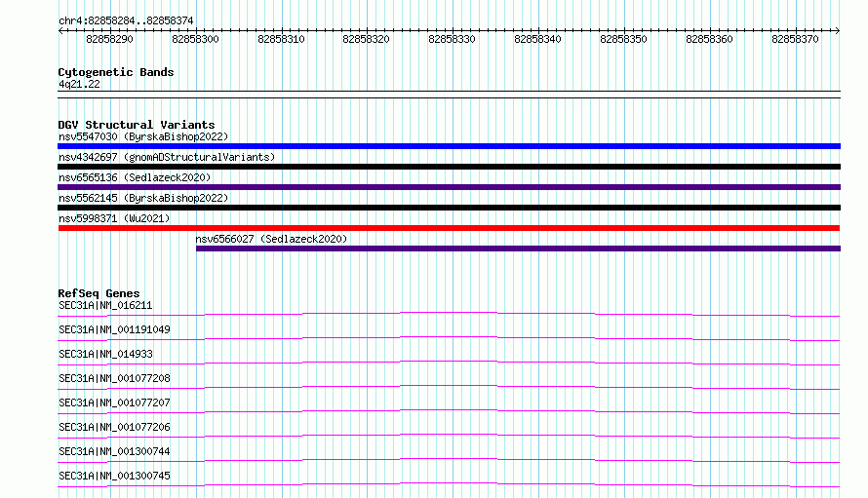The image size is (868, 498).
Task: Click the SEC31A|NM_014933 intron line
Action: click(449, 363)
